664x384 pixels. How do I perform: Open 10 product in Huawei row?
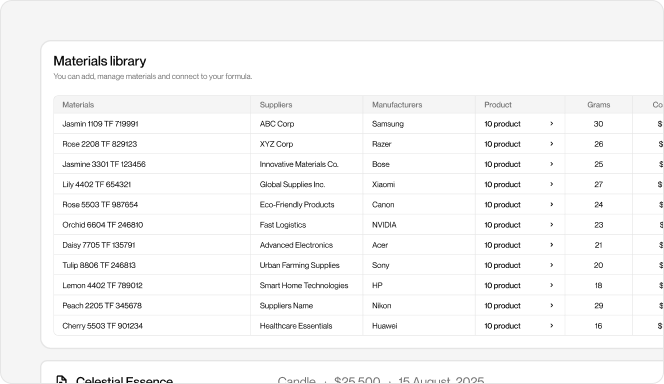(502, 326)
